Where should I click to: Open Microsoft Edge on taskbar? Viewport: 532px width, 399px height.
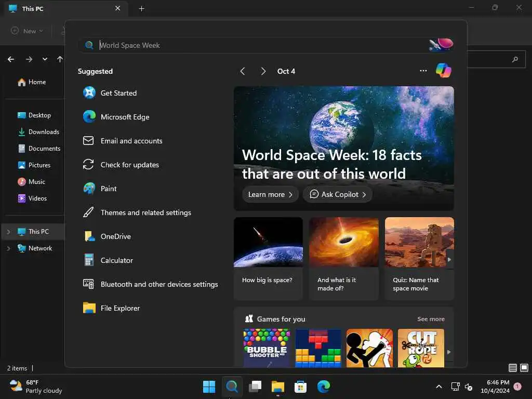point(323,387)
